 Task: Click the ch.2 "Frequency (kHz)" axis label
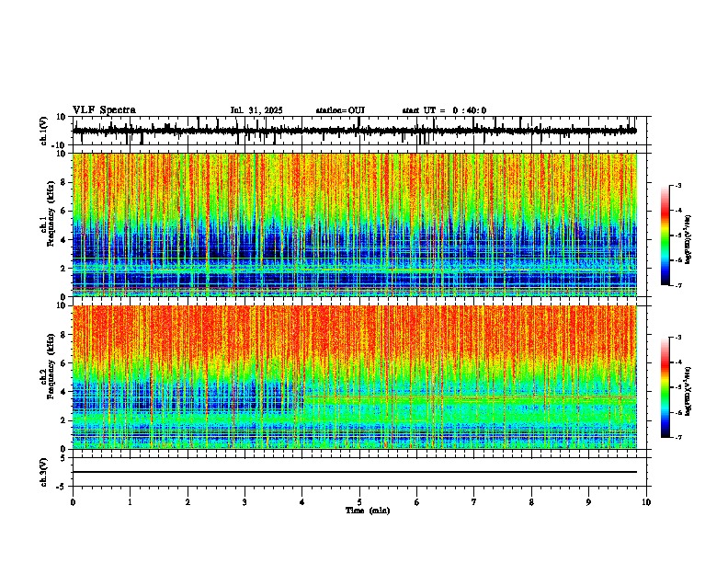point(51,366)
